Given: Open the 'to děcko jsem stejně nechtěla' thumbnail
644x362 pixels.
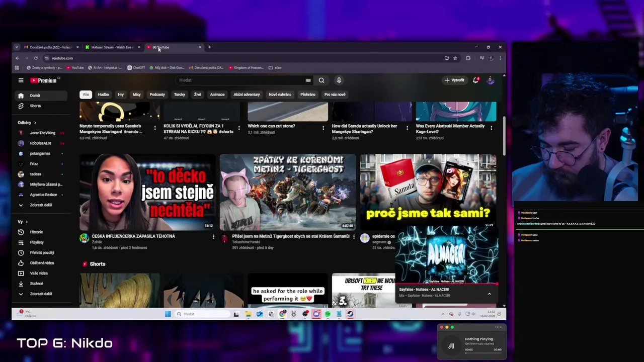Looking at the screenshot, I should tap(147, 193).
